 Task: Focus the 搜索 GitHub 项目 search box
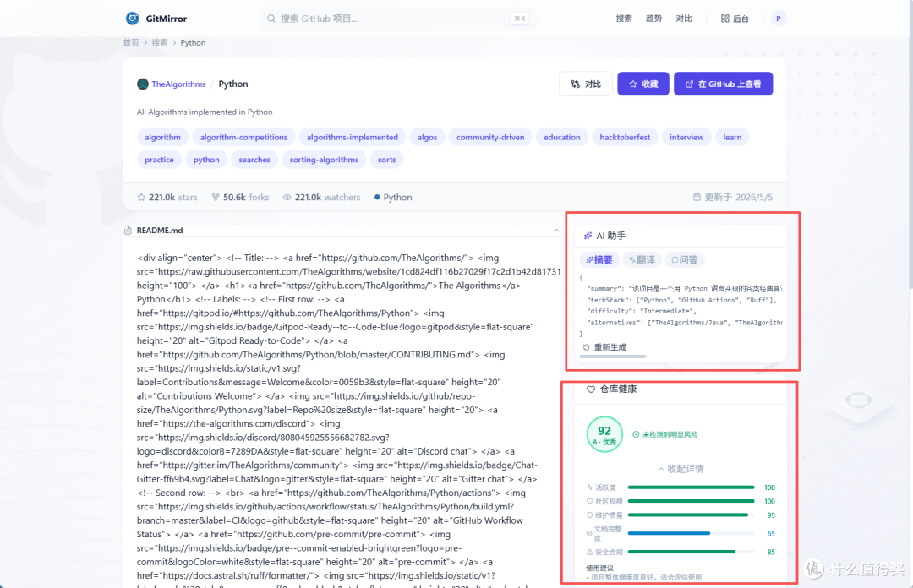pos(397,19)
